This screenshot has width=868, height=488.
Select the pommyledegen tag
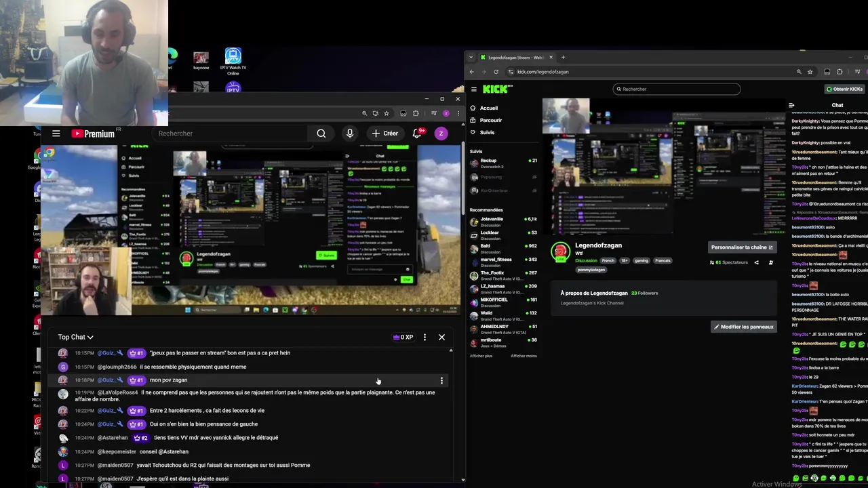591,270
